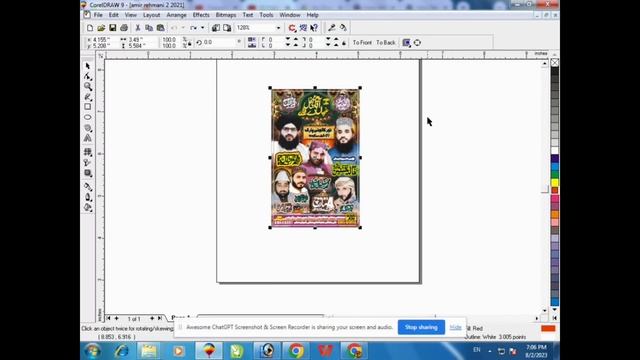Open Internet Explorer from taskbar

click(121, 351)
